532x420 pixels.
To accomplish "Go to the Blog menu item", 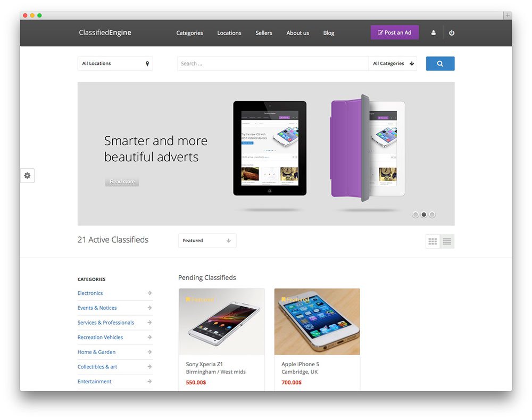I will pos(329,33).
